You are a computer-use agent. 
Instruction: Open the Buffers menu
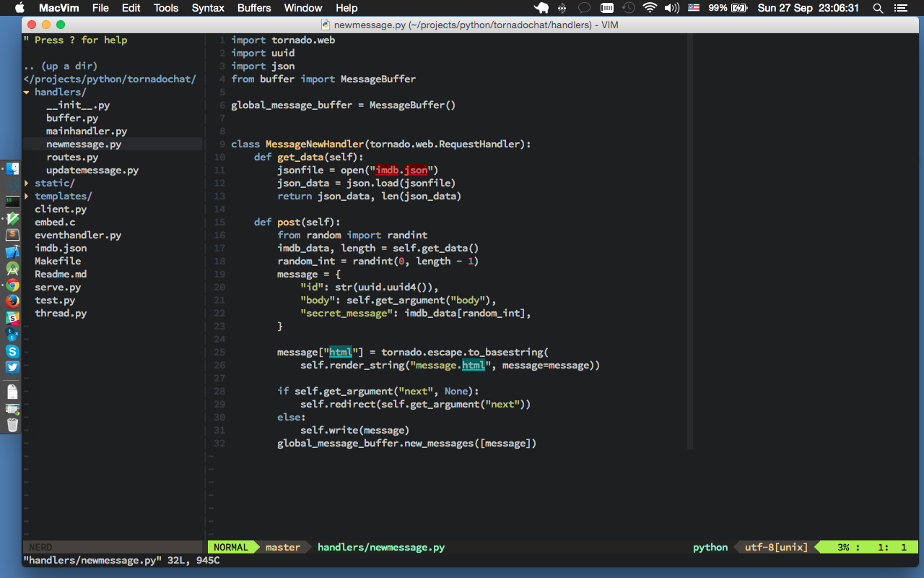[x=253, y=8]
